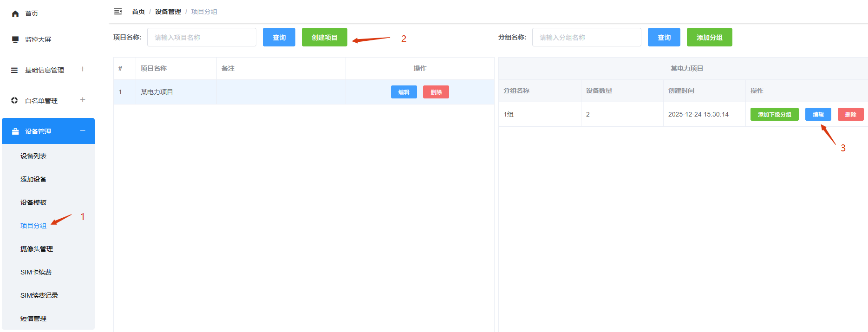
Task: Focus the 项目名称 search input
Action: tap(202, 37)
